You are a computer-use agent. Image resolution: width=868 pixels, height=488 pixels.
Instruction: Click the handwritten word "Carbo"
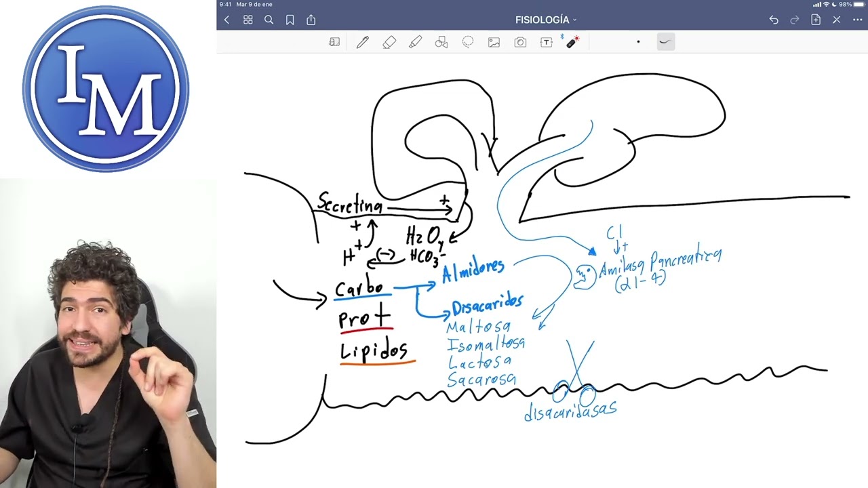359,287
